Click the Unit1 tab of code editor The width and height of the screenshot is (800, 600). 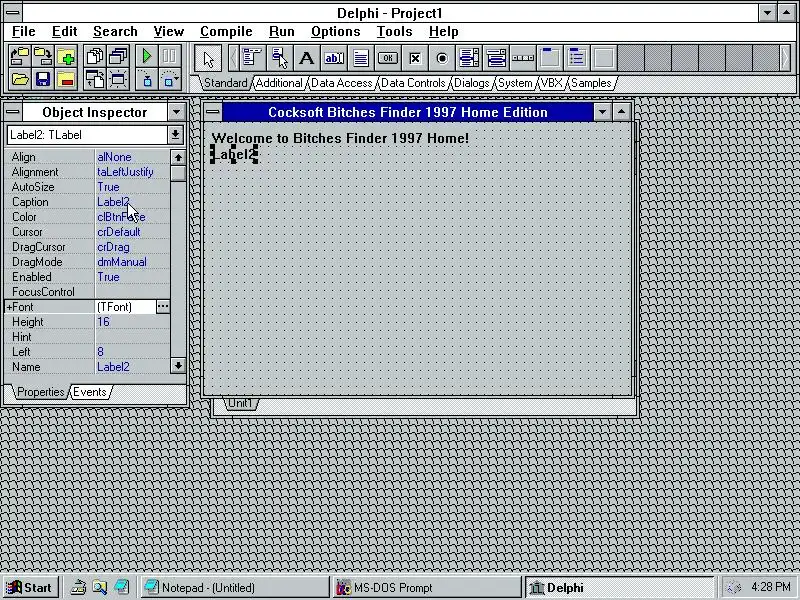[x=240, y=403]
